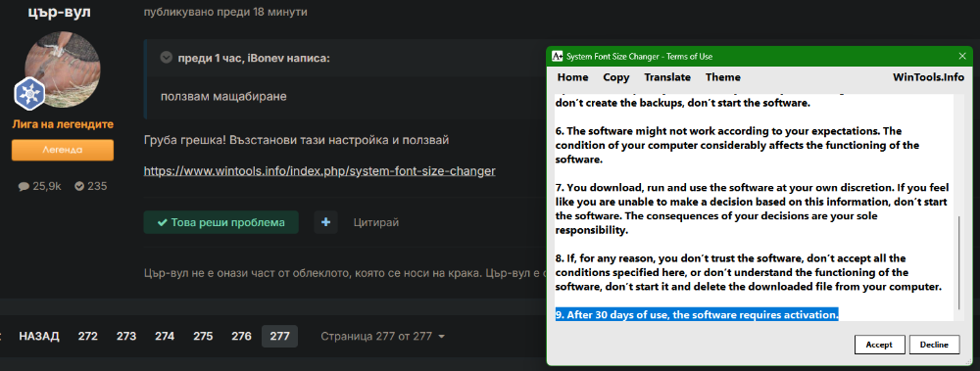Click paragraph 7 of the terms text
The height and width of the screenshot is (371, 980).
point(752,209)
